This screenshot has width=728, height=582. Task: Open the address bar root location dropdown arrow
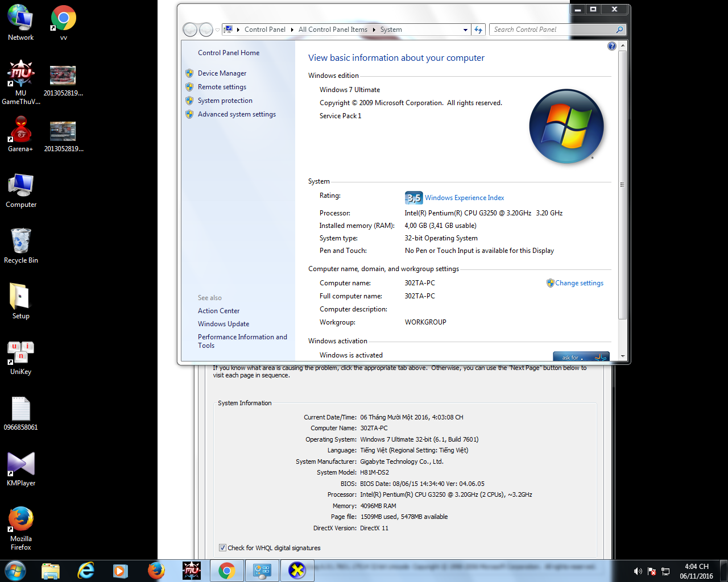[x=238, y=30]
